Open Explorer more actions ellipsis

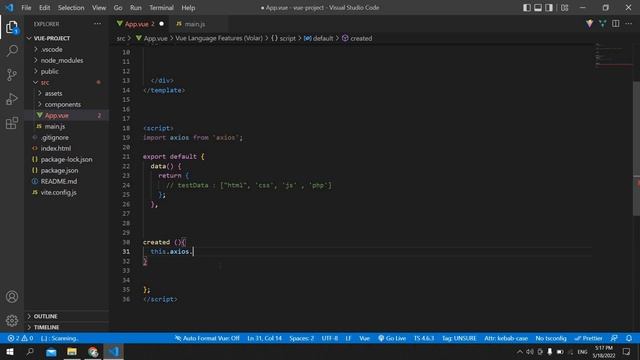tap(98, 24)
